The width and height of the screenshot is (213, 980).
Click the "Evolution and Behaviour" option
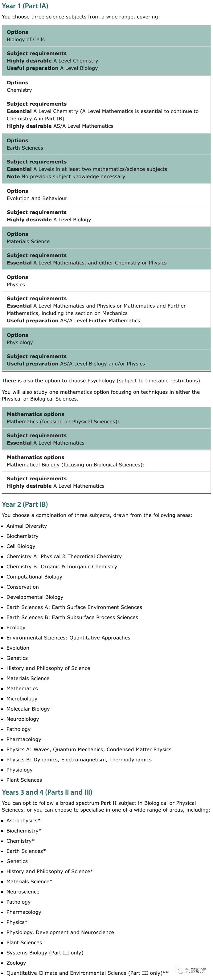pos(37,198)
